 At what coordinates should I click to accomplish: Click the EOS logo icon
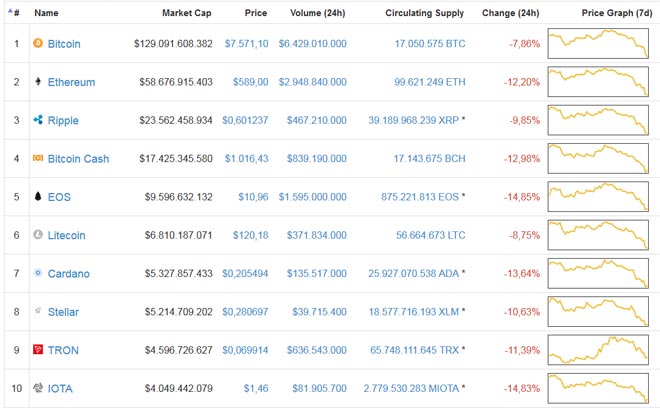coord(38,197)
